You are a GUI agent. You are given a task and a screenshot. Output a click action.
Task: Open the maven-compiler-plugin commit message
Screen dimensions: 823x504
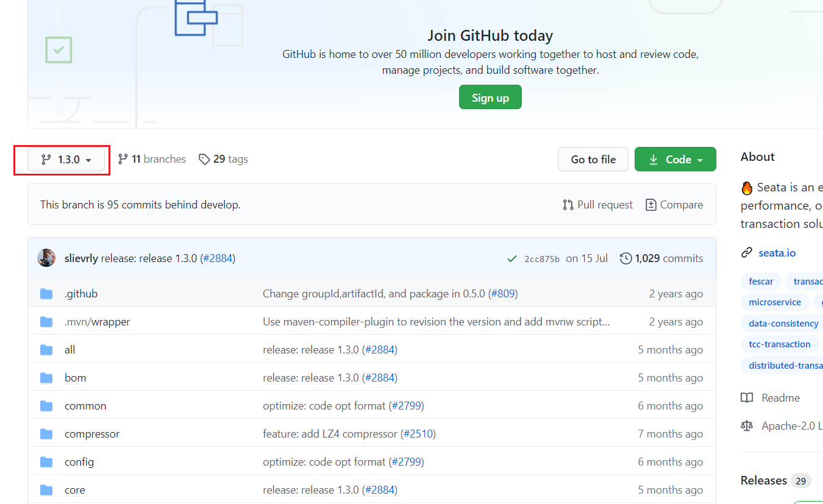[436, 322]
